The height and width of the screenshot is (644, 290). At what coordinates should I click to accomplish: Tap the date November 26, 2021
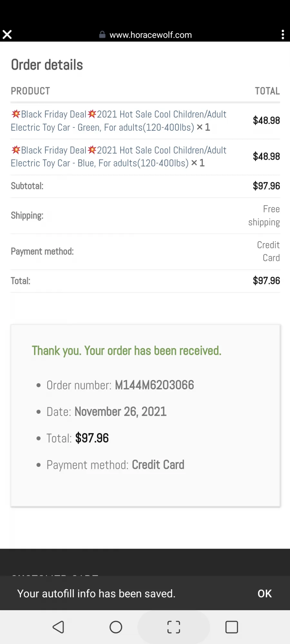[x=121, y=412]
